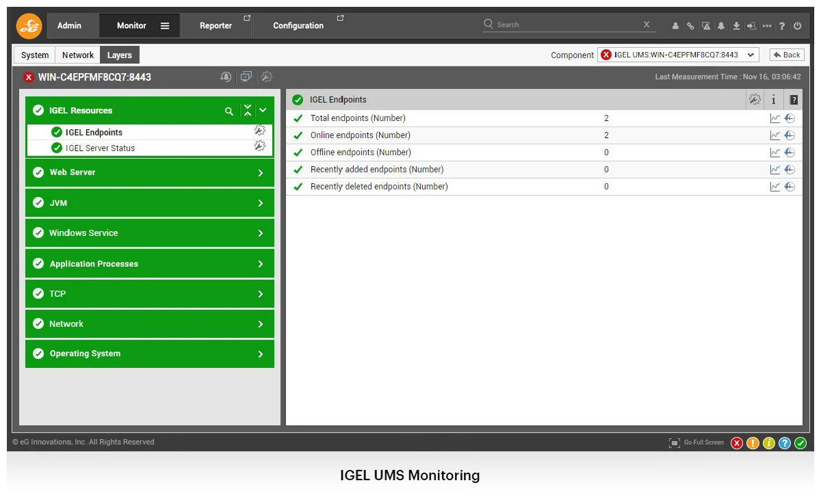Switch to the Network tab

(78, 55)
